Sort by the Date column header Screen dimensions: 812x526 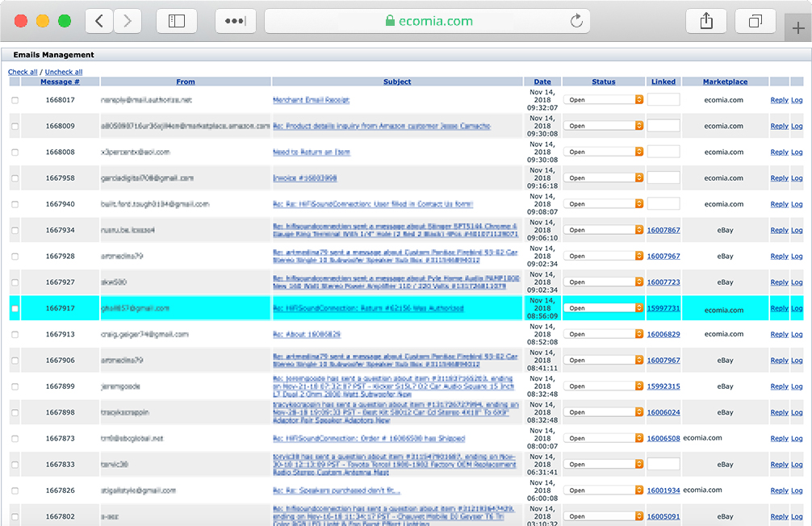(x=542, y=81)
